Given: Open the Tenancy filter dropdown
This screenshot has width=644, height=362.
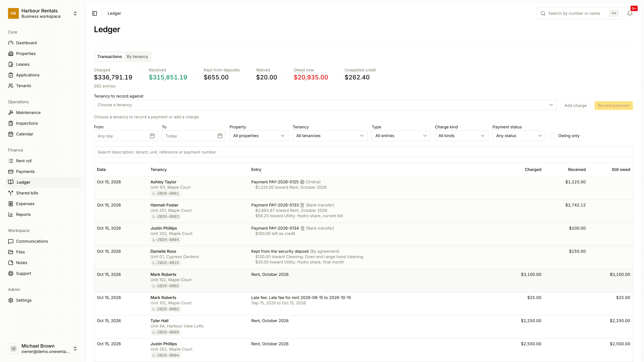Looking at the screenshot, I should (x=330, y=136).
